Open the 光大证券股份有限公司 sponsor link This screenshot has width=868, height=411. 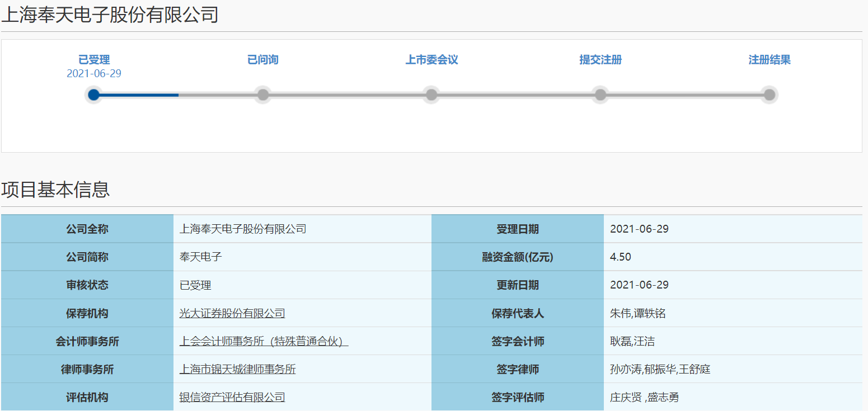point(232,313)
